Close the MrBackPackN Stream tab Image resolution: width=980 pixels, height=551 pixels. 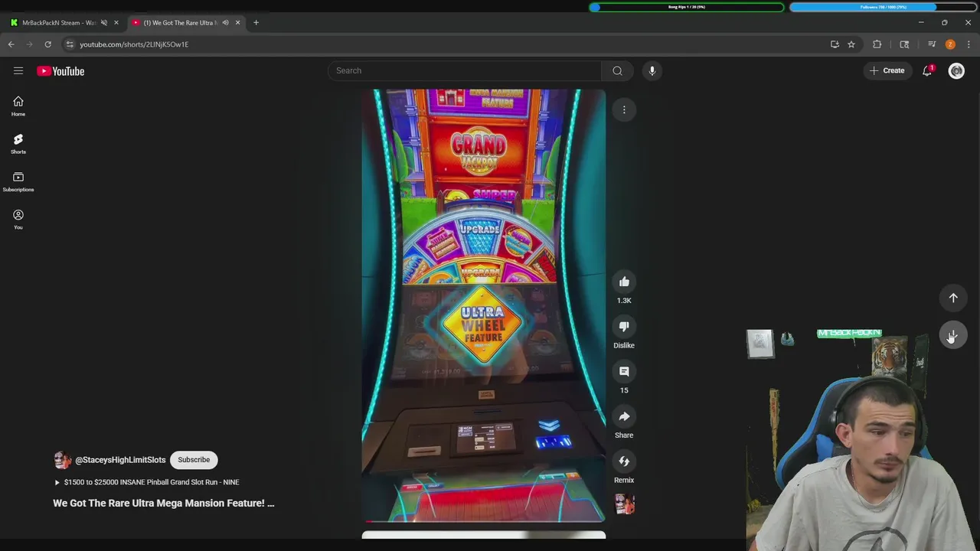tap(116, 23)
